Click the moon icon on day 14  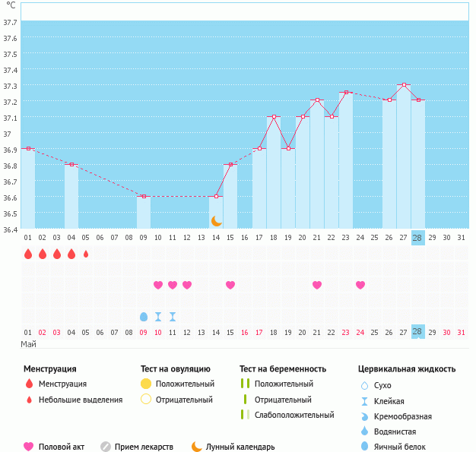pos(217,220)
